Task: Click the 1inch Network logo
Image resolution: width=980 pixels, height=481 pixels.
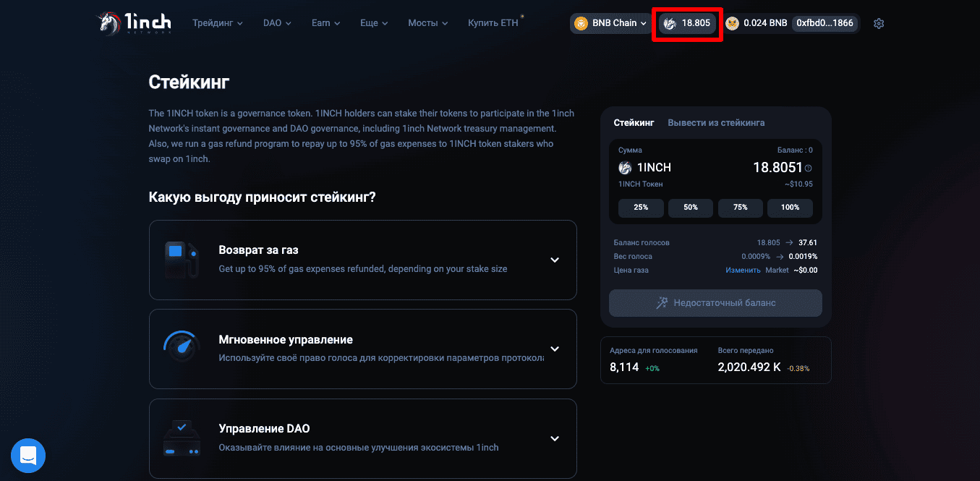Action: coord(135,22)
